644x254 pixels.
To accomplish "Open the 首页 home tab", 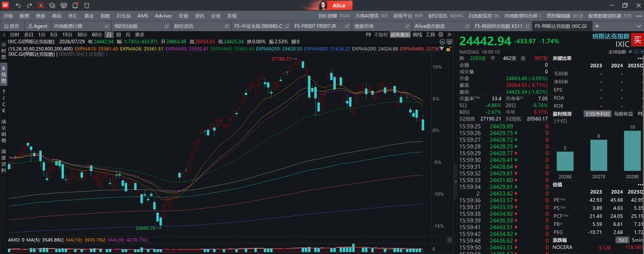I will (12, 26).
